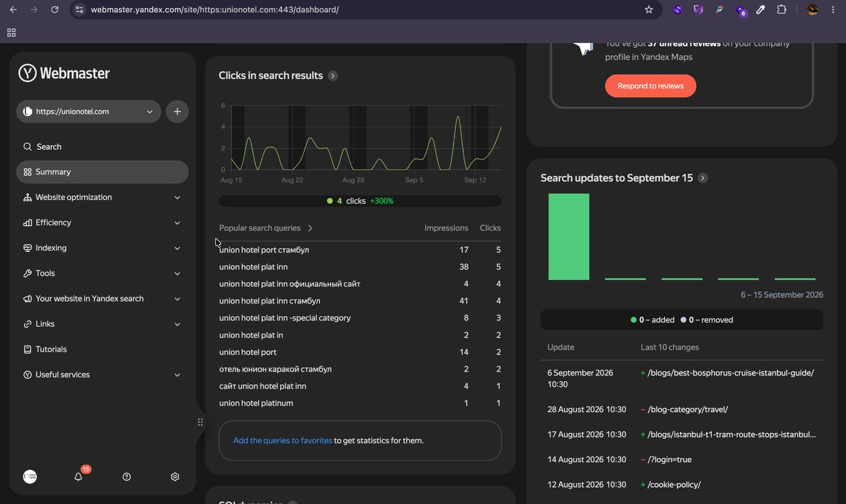Expand the Tools menu section
This screenshot has width=846, height=504.
[103, 274]
